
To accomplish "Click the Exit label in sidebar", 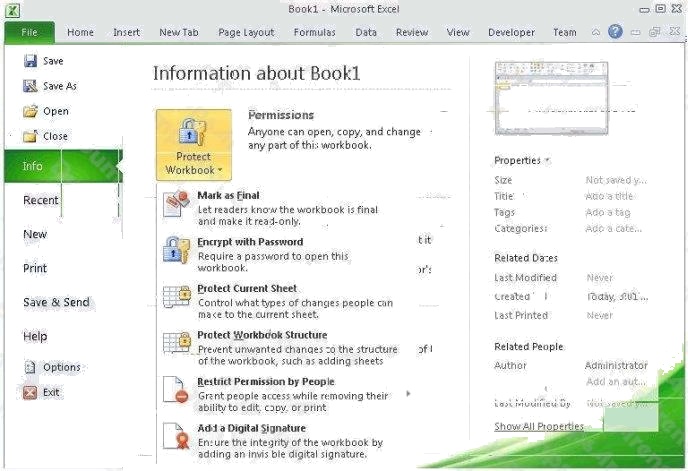I will (x=51, y=392).
